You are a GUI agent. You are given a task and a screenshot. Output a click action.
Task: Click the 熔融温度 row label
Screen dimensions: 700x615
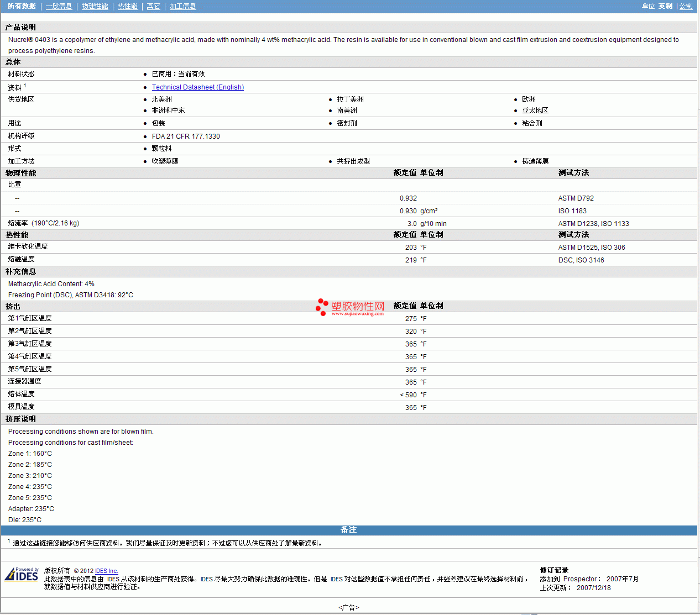pyautogui.click(x=21, y=259)
